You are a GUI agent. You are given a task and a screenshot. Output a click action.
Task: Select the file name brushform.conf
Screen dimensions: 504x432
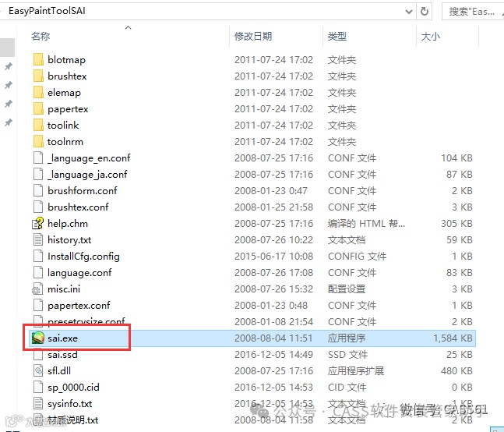click(x=83, y=191)
